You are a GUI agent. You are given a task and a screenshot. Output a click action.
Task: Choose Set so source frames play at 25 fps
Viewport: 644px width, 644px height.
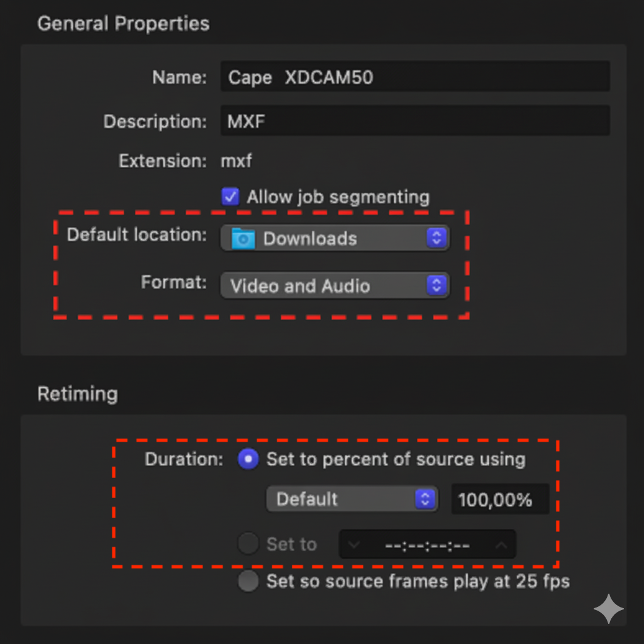248,582
